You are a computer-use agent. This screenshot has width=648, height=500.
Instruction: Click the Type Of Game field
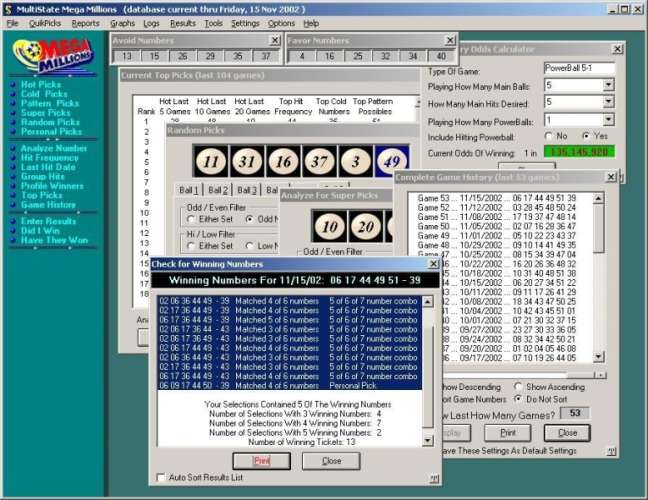579,68
